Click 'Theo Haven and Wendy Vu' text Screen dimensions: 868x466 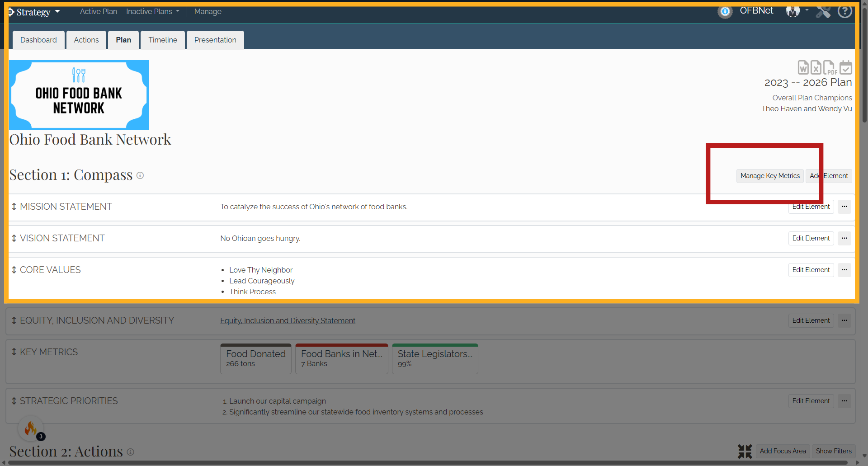(x=807, y=108)
